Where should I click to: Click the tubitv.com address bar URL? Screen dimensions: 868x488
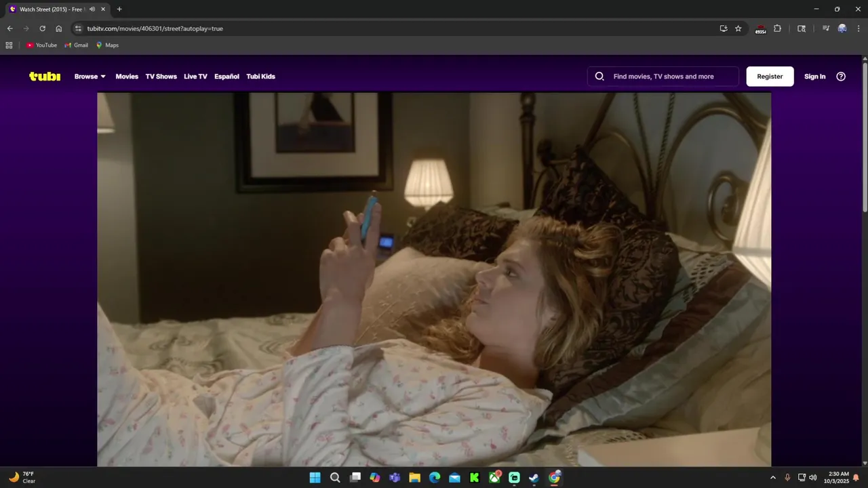point(155,28)
